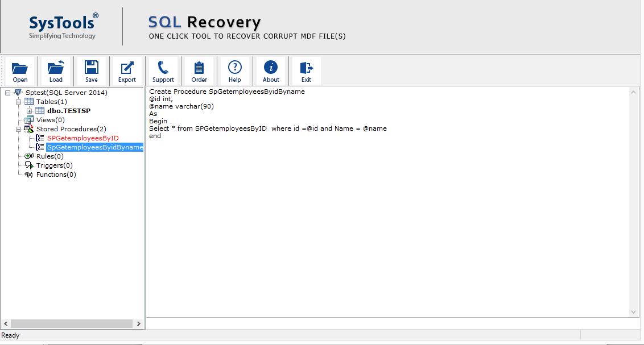The width and height of the screenshot is (644, 345).
Task: Click the tree panel horizontal scrollbar thumb
Action: pos(72,323)
